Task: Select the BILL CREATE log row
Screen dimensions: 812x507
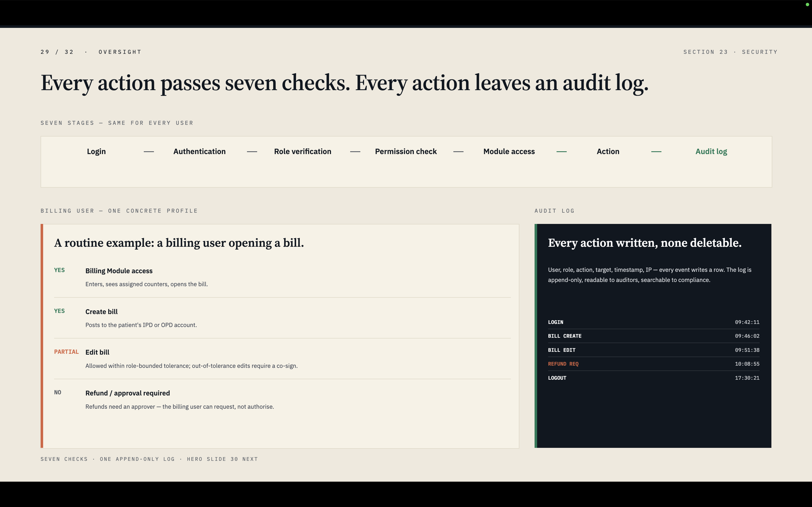Action: pos(653,336)
